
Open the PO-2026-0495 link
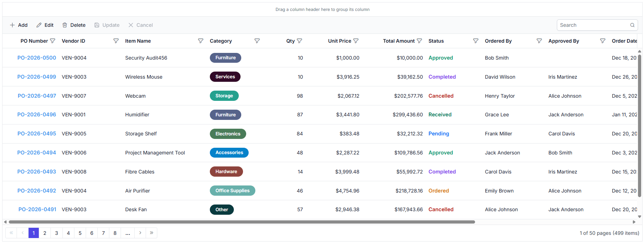pos(37,134)
